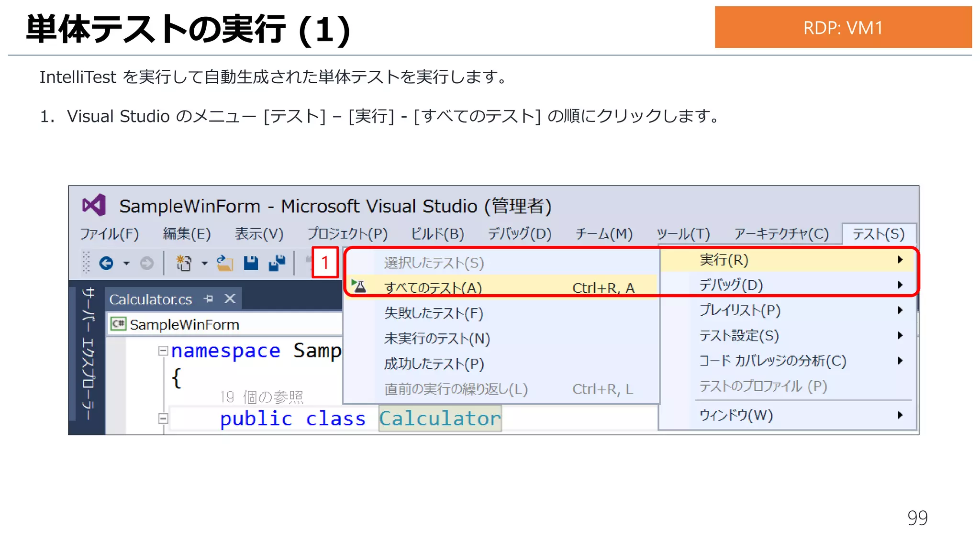This screenshot has width=980, height=551.
Task: Open the ファイル(F) menu
Action: [109, 234]
